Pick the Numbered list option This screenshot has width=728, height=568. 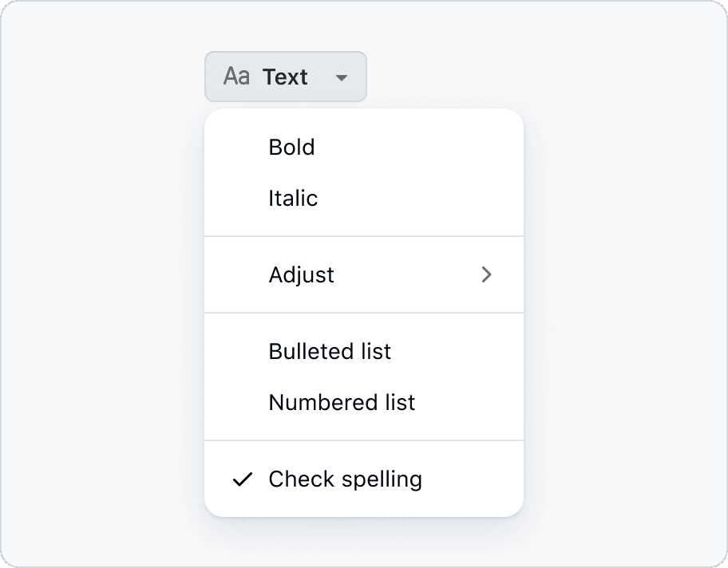[342, 402]
